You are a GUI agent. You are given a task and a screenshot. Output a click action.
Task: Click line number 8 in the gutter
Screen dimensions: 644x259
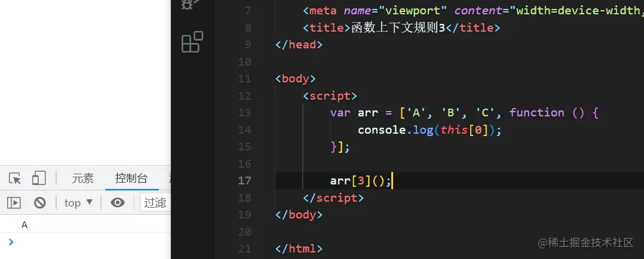pyautogui.click(x=248, y=28)
